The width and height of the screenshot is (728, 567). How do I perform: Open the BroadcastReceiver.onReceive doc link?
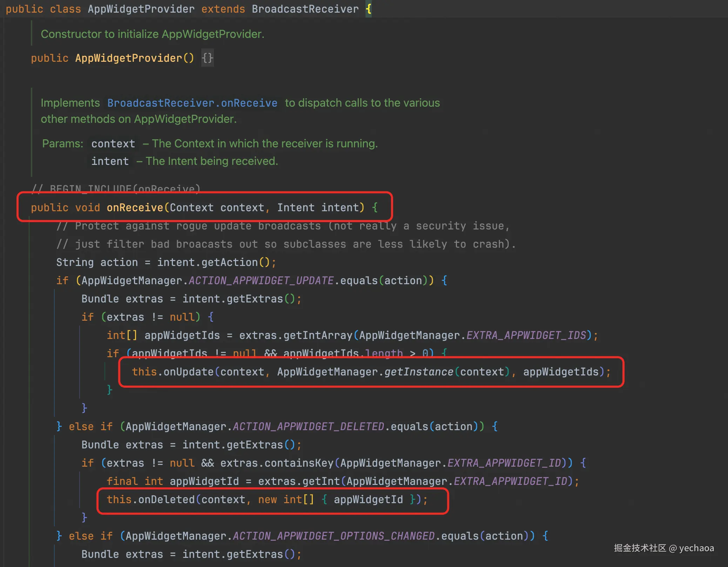click(x=192, y=103)
